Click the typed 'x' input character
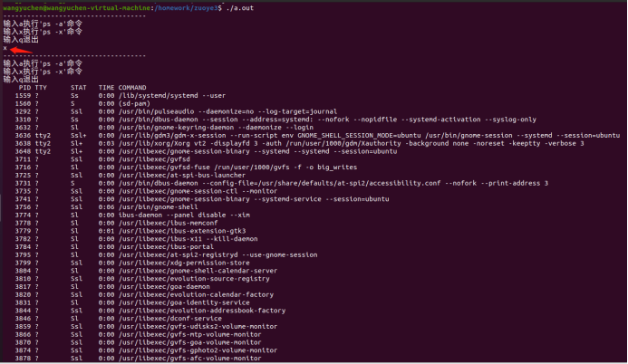628x364 pixels. point(5,48)
